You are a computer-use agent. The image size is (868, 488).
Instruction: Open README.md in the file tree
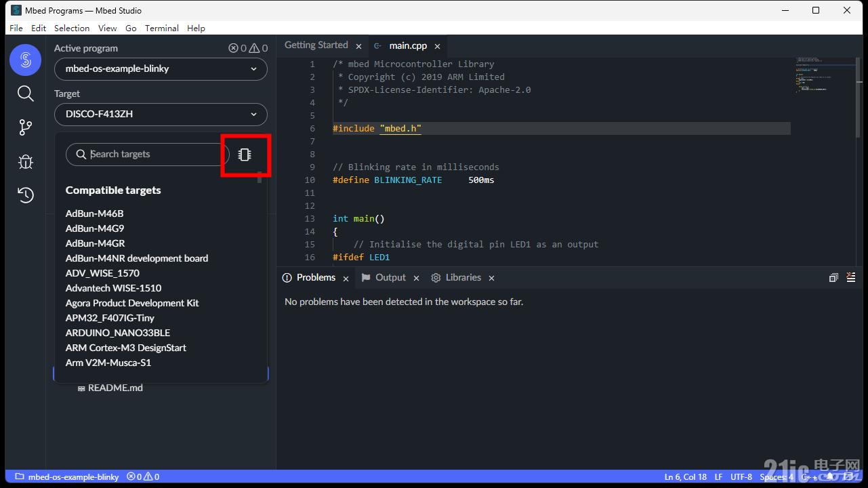pyautogui.click(x=115, y=388)
